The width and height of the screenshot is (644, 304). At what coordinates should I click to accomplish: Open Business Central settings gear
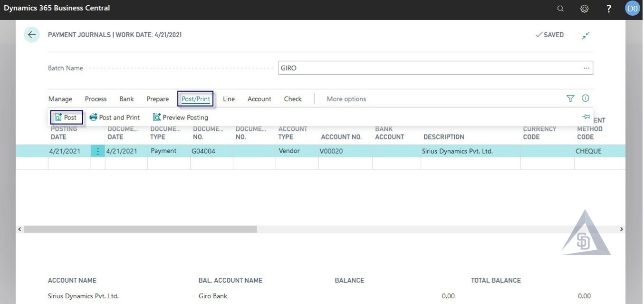point(584,8)
